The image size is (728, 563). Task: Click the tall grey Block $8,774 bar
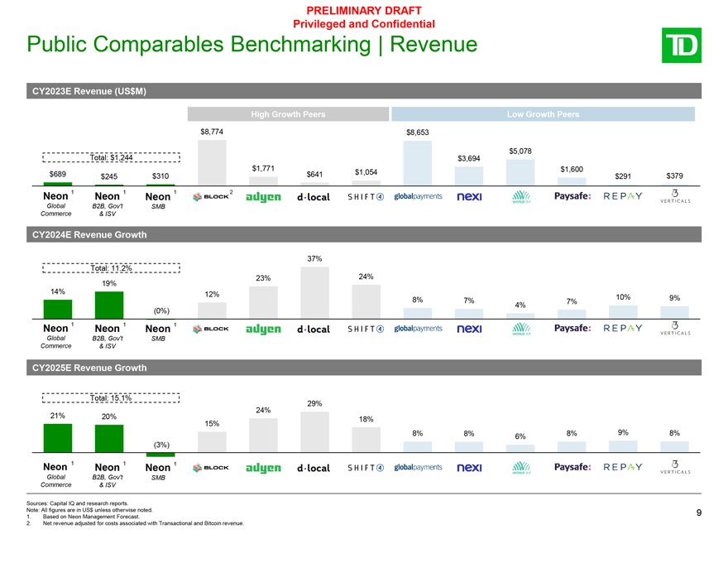[x=212, y=162]
